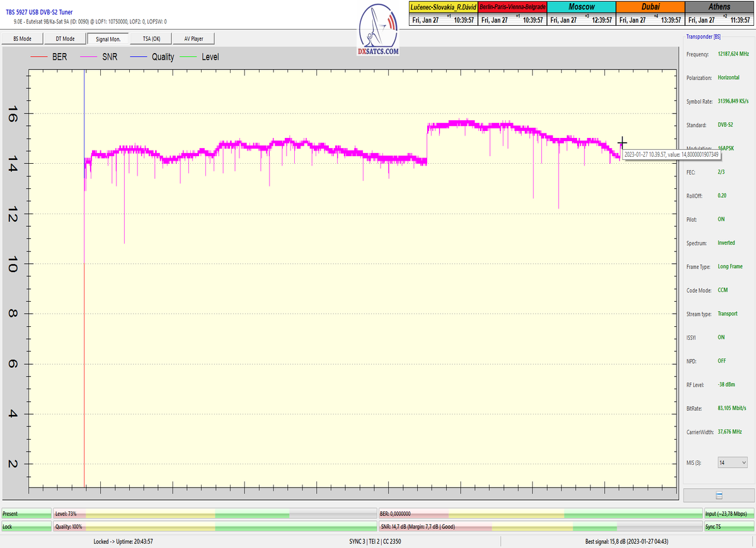Click the Dubai clock header
Viewport: 756px width, 548px height.
(x=650, y=6)
